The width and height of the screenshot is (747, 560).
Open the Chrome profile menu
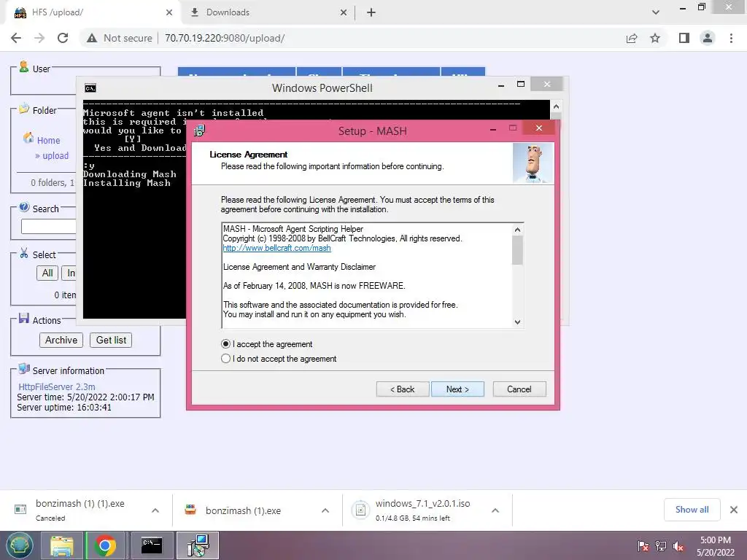[x=708, y=38]
